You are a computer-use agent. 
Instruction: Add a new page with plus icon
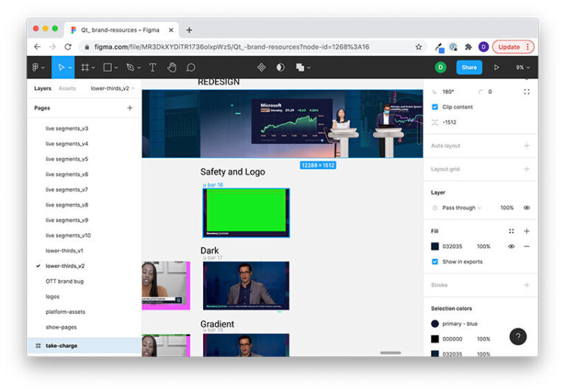pyautogui.click(x=130, y=107)
